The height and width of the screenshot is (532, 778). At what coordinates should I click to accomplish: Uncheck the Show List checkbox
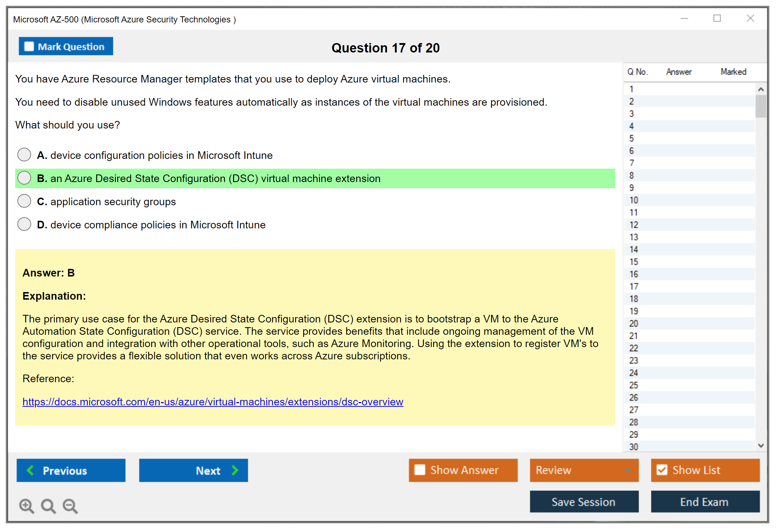[x=662, y=470]
